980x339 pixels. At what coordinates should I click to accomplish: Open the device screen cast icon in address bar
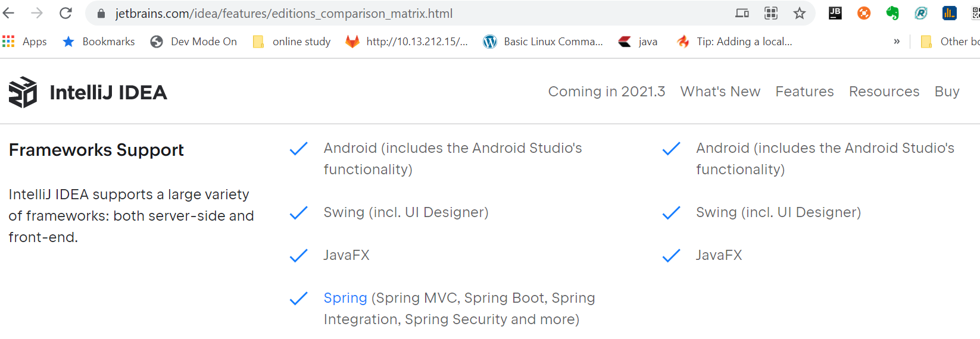[x=742, y=13]
